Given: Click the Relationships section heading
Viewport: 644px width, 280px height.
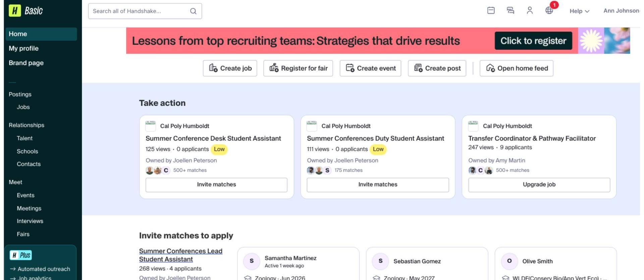Looking at the screenshot, I should tap(26, 125).
